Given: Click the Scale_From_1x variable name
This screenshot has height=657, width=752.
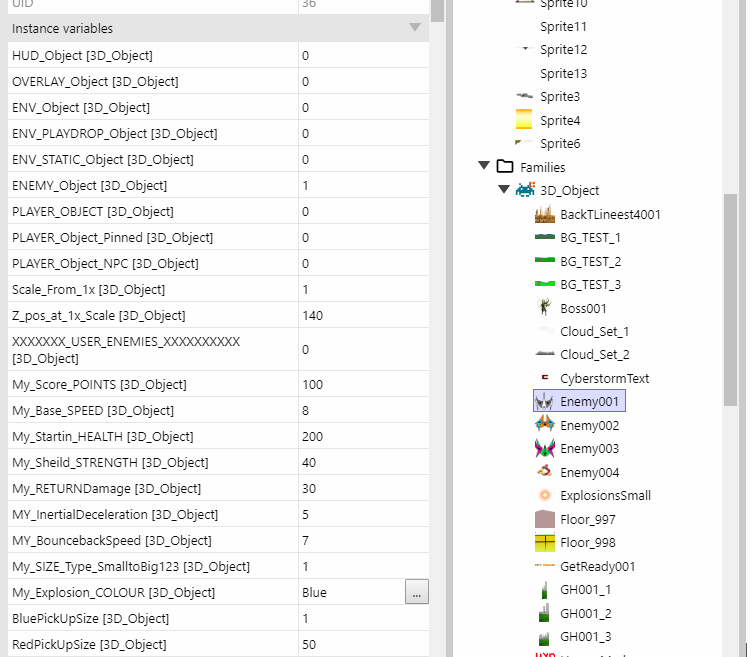Looking at the screenshot, I should (x=88, y=290).
